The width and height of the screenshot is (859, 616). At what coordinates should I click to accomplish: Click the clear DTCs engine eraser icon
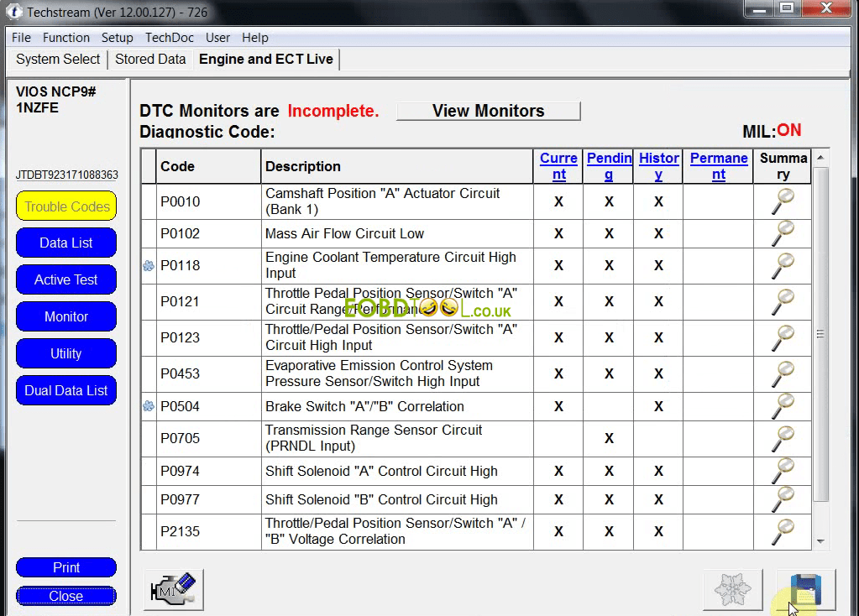tap(174, 590)
